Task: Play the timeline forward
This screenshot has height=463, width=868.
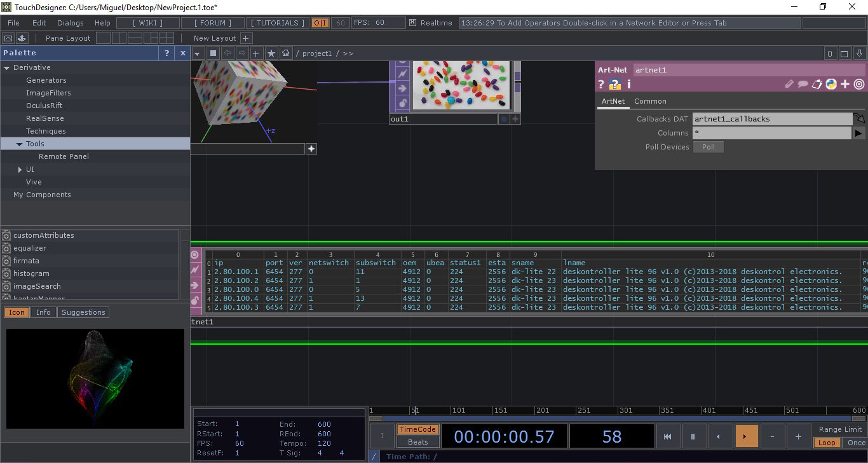Action: 745,436
